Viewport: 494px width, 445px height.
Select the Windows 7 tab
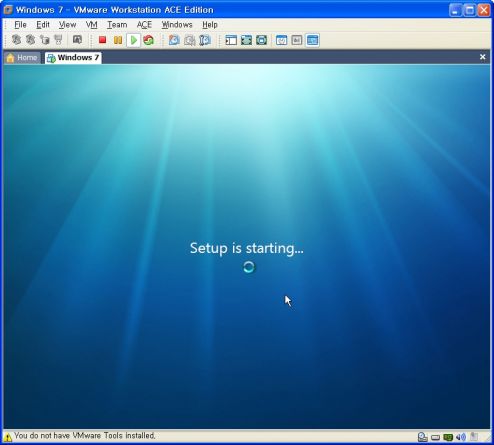tap(73, 58)
